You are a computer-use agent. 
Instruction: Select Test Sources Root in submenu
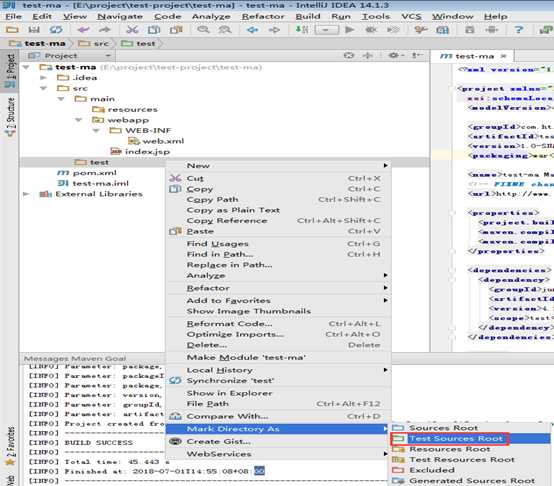tap(471, 439)
